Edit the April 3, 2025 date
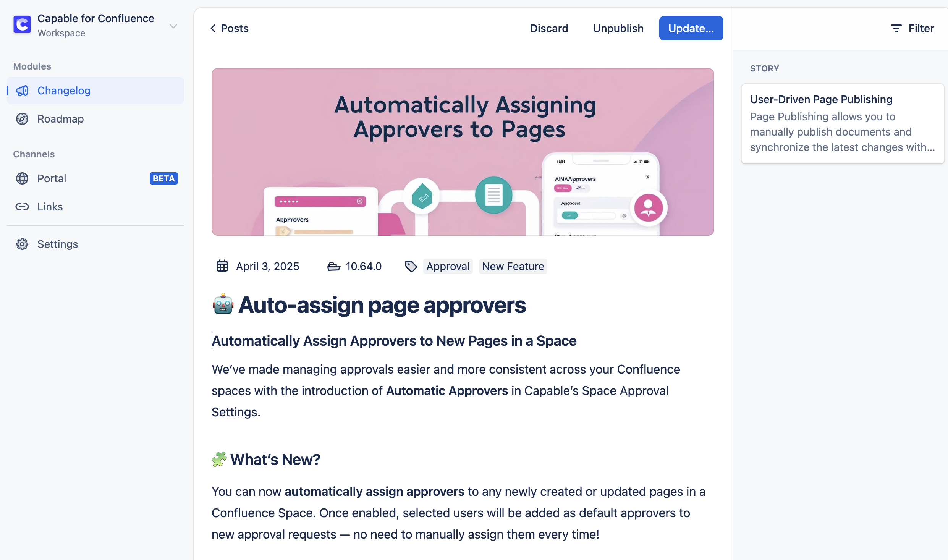948x560 pixels. point(267,266)
